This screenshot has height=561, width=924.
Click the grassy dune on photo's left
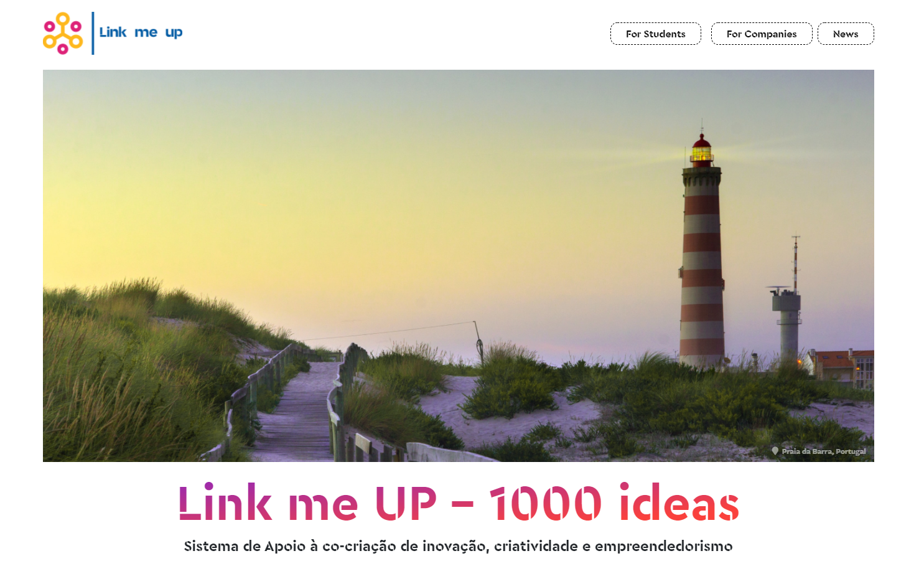click(124, 374)
